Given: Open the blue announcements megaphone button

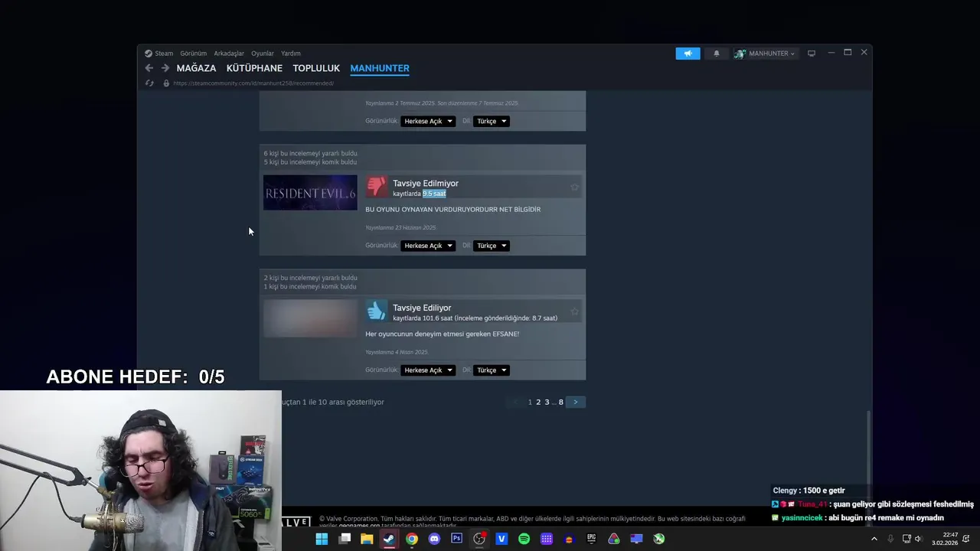Looking at the screenshot, I should click(x=688, y=54).
